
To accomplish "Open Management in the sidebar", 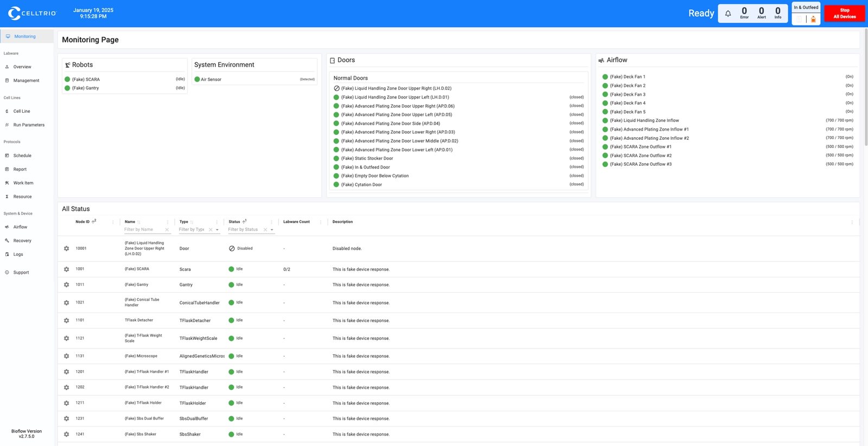I will 26,81.
